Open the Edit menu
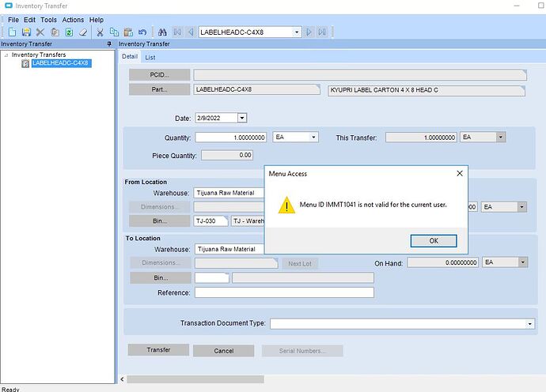Screen dimensions: 546x392 [29, 20]
